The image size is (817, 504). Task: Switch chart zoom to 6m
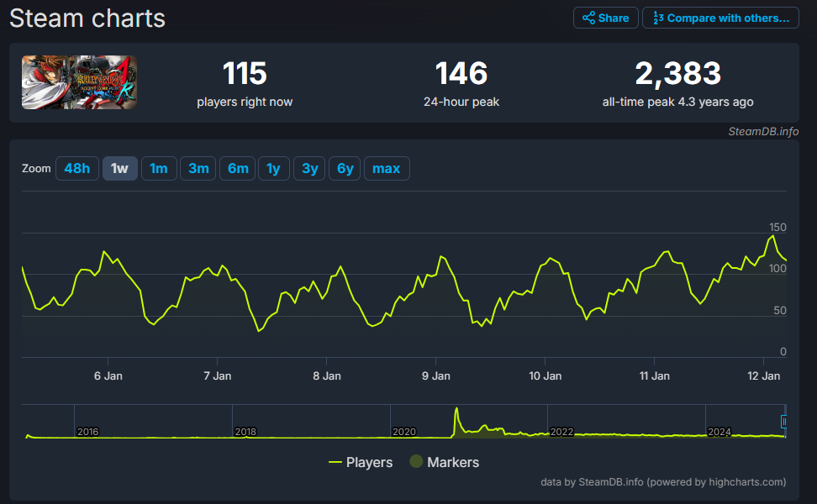238,168
